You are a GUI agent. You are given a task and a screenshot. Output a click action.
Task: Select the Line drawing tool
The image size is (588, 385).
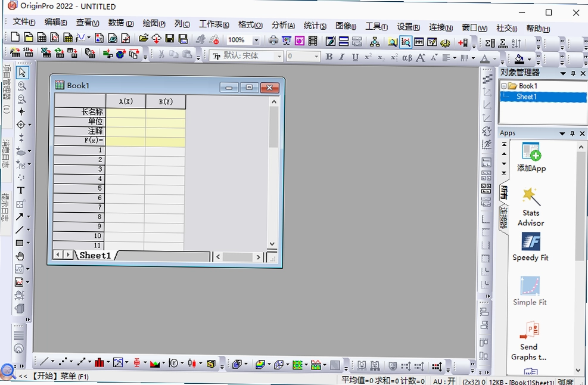pyautogui.click(x=20, y=229)
